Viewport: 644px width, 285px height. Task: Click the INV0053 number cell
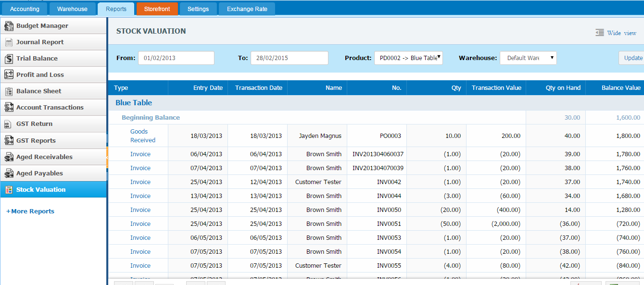[389, 238]
